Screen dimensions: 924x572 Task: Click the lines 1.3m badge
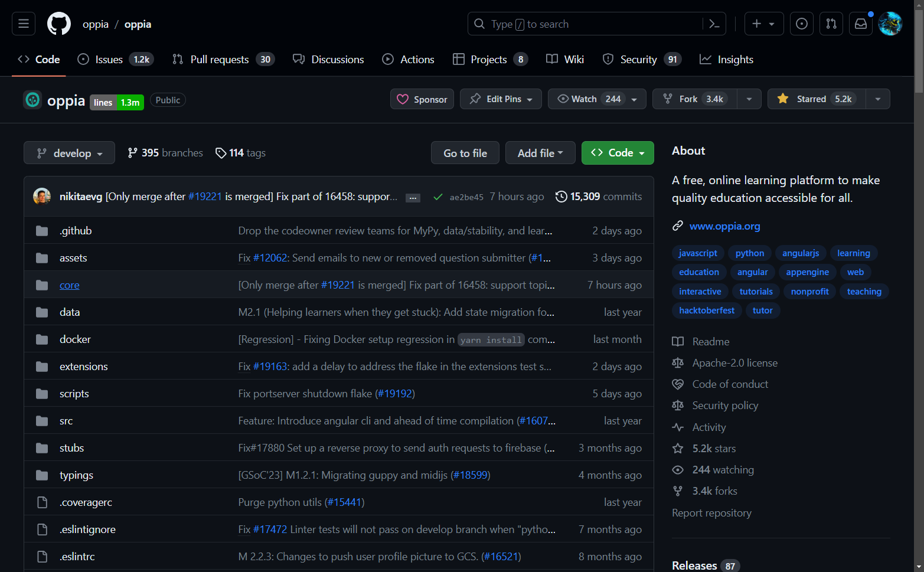coord(117,102)
